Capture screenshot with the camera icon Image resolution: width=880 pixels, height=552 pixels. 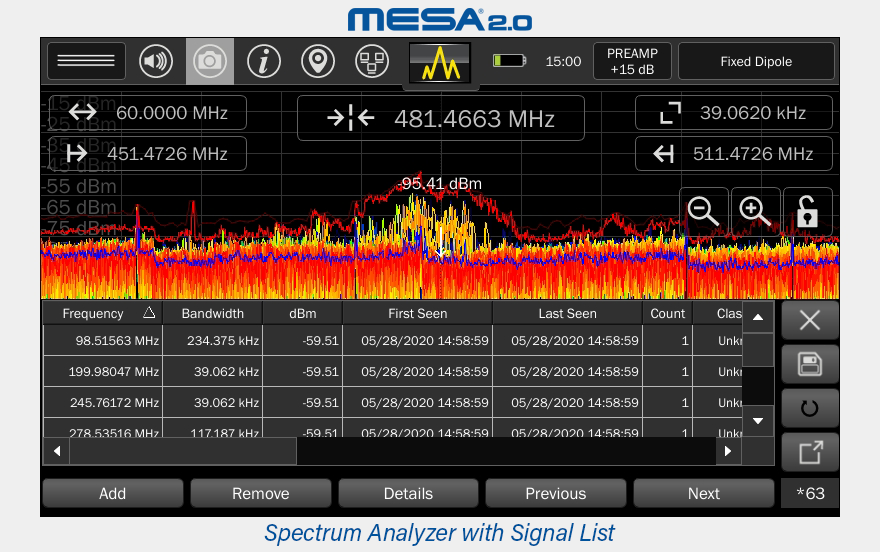[x=210, y=61]
